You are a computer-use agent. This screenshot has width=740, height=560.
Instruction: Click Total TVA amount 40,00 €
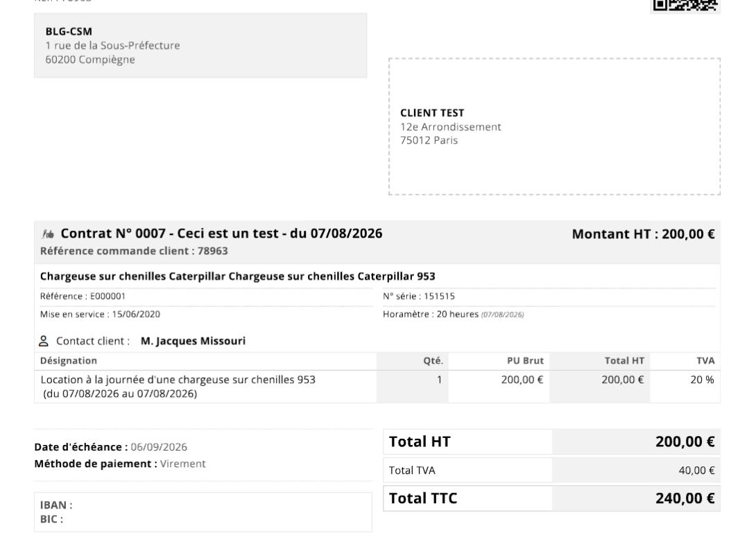696,471
